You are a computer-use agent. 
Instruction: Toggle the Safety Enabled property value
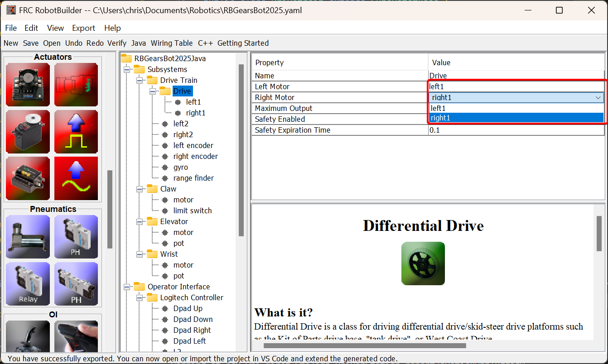(516, 119)
